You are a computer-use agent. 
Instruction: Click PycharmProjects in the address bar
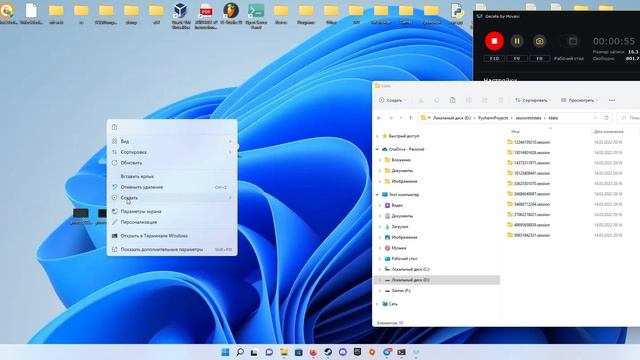click(493, 118)
